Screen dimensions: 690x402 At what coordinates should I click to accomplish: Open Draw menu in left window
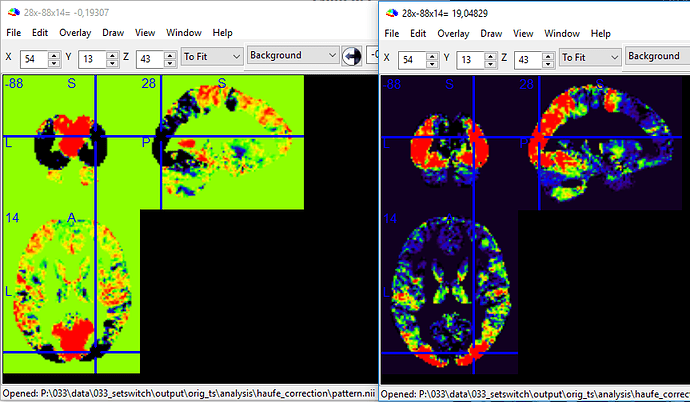pyautogui.click(x=113, y=33)
